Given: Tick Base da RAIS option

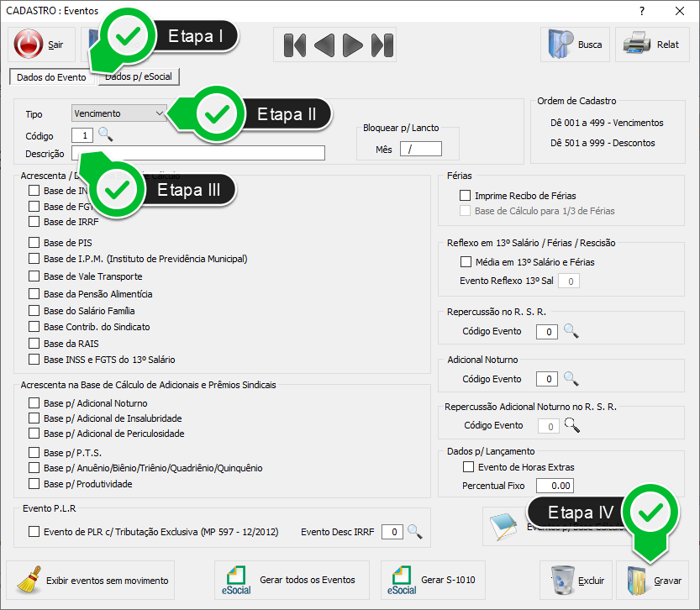Looking at the screenshot, I should coord(34,344).
